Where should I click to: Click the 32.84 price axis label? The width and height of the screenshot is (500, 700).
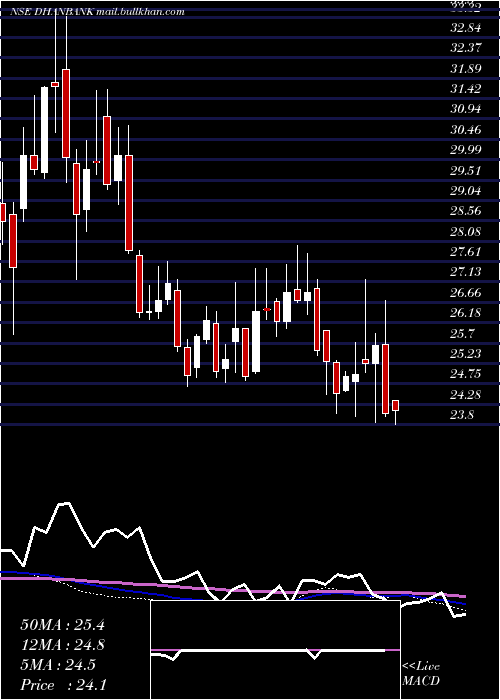point(466,28)
